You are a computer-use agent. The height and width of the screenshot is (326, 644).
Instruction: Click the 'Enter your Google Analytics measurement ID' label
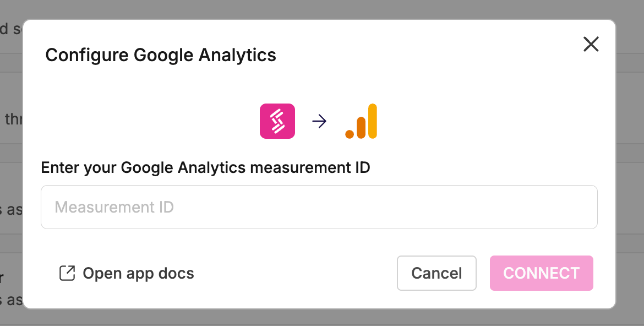(x=205, y=167)
